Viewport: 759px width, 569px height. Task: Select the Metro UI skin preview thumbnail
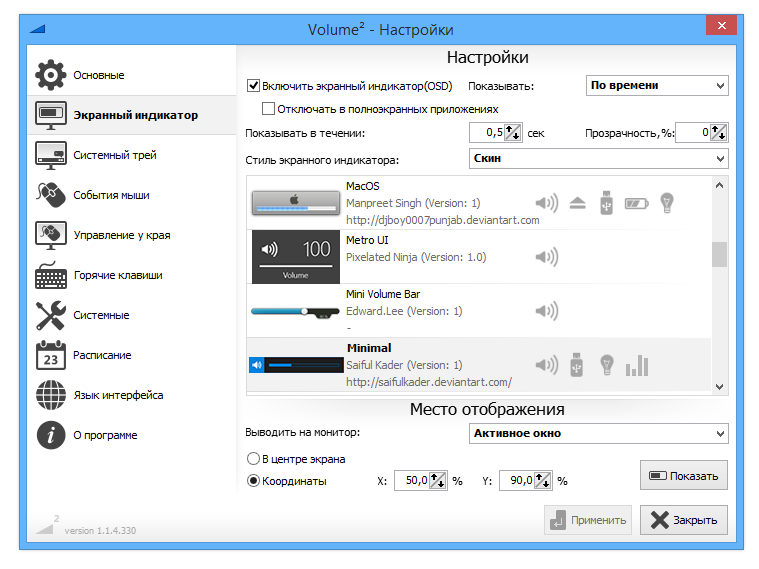click(x=296, y=257)
